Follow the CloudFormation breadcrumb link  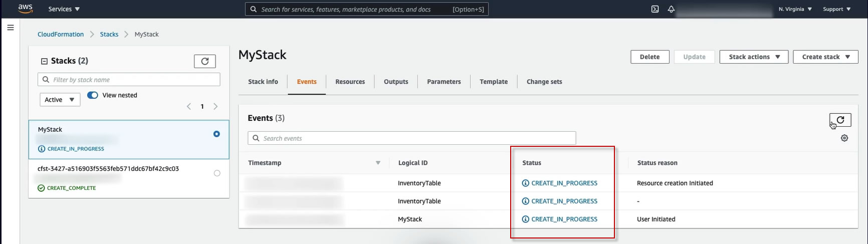61,35
